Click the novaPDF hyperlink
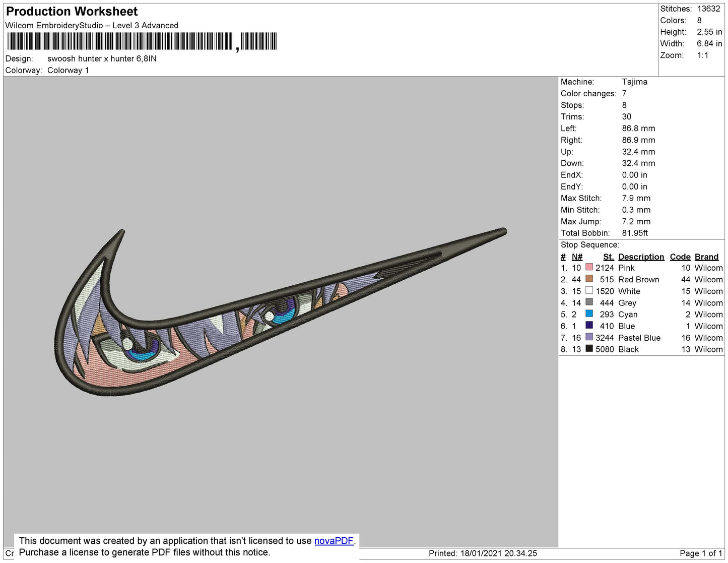 point(334,541)
